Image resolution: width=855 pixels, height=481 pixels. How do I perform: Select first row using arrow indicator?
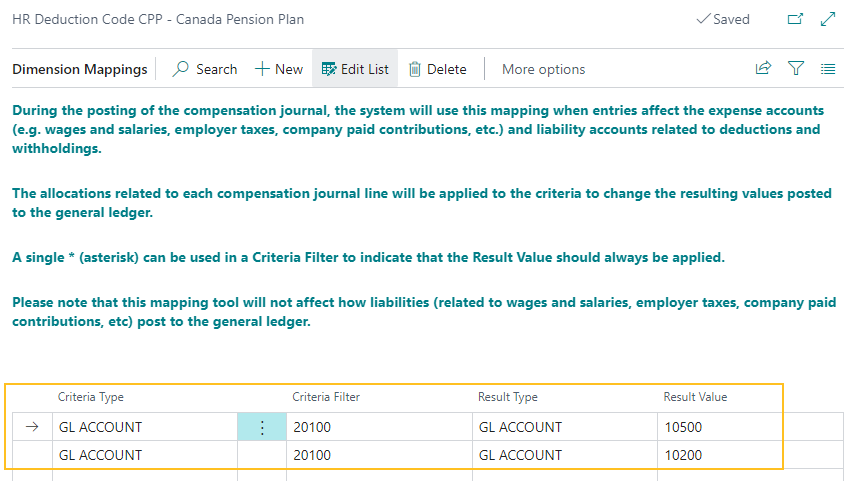(x=32, y=427)
